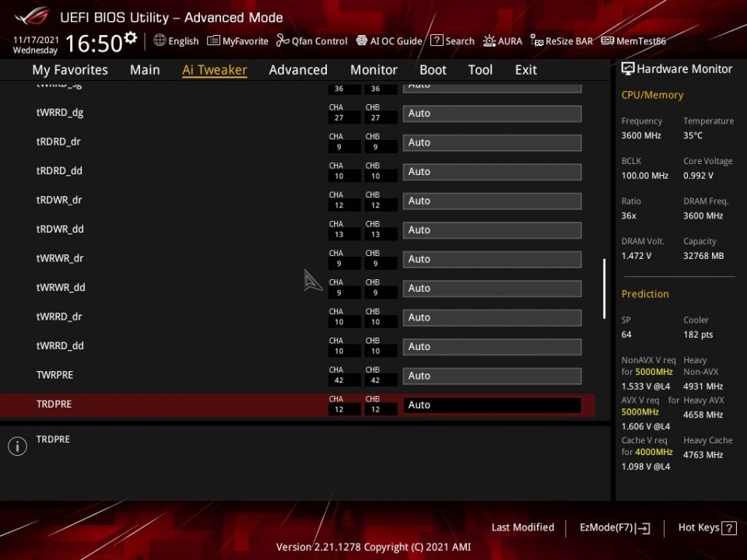The height and width of the screenshot is (560, 747).
Task: Click the CPU/Memory heading
Action: point(652,95)
